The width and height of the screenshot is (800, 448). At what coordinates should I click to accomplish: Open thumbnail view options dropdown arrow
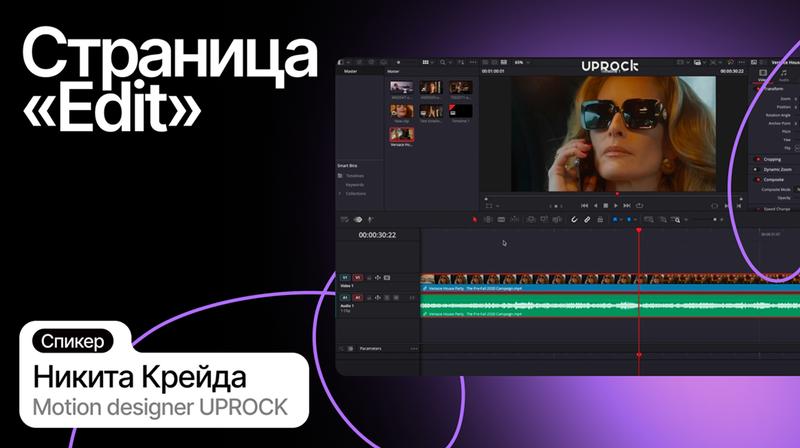[x=433, y=62]
